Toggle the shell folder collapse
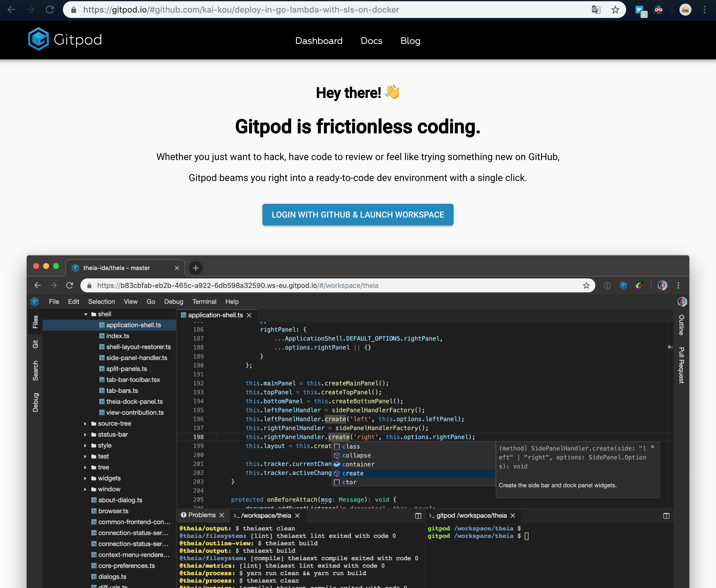Screen dimensions: 716x588 (x=84, y=314)
